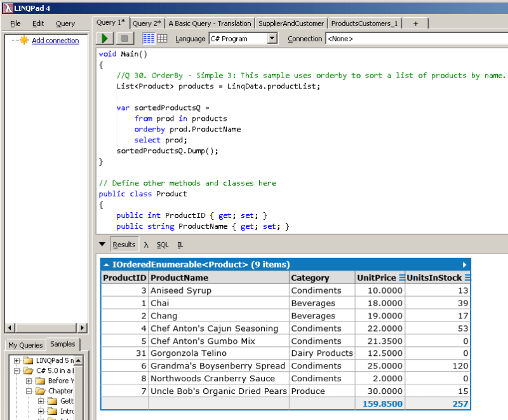508x420 pixels.
Task: Select the IL output tab
Action: click(180, 245)
